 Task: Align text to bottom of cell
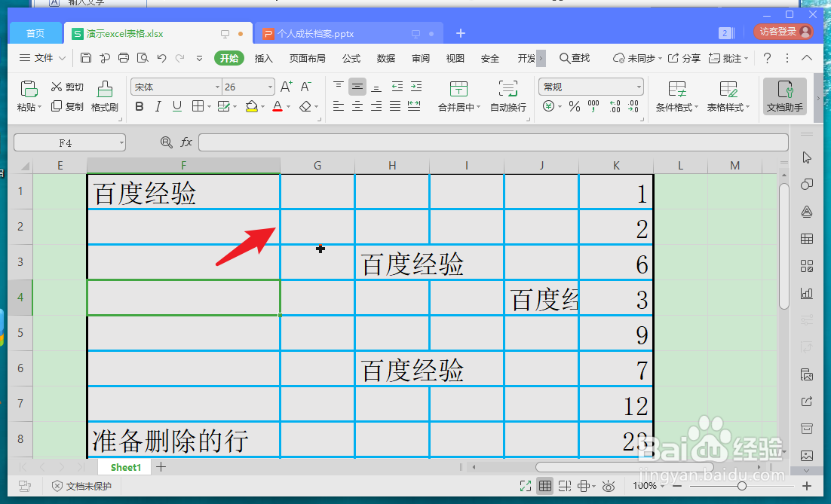click(x=376, y=87)
